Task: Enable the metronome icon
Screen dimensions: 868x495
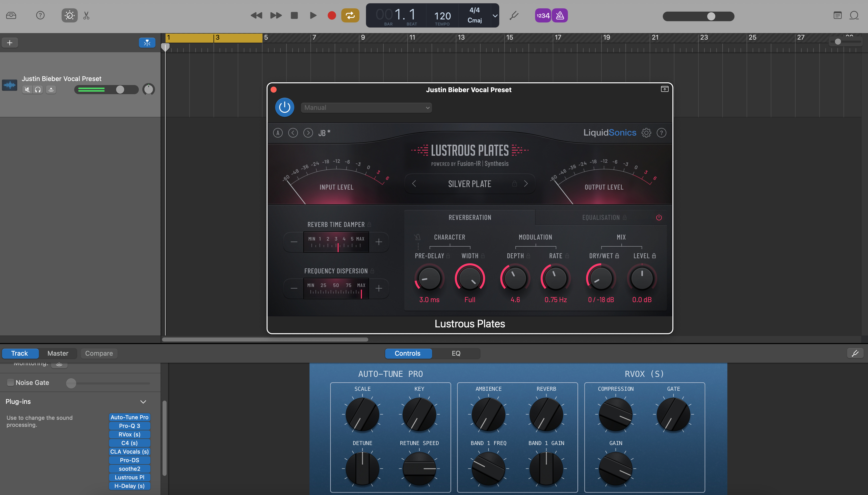Action: (559, 15)
